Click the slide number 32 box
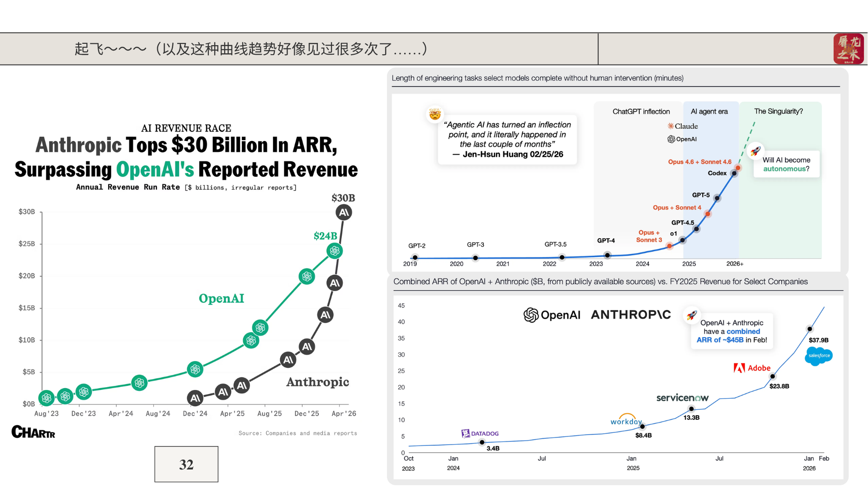 click(x=186, y=464)
